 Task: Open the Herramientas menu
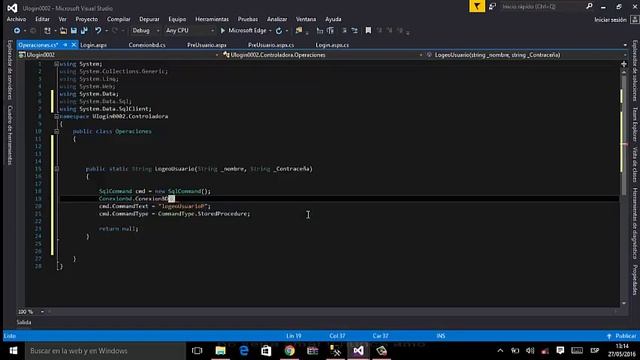pos(212,19)
